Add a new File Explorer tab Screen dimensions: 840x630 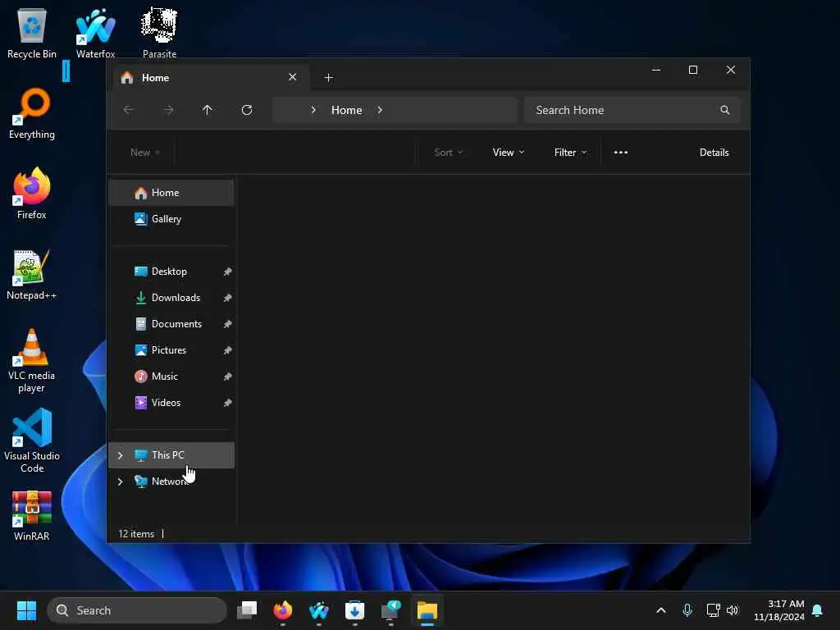[x=328, y=78]
